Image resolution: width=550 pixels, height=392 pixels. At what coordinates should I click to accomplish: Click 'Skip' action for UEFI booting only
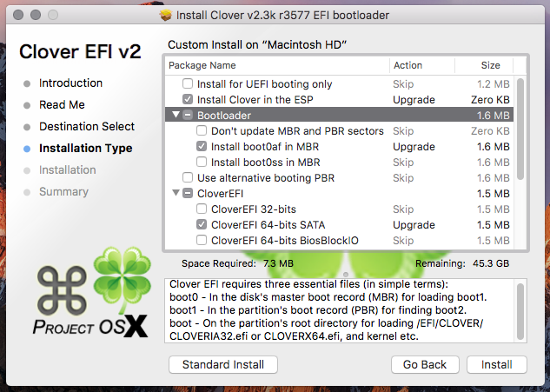pos(403,84)
